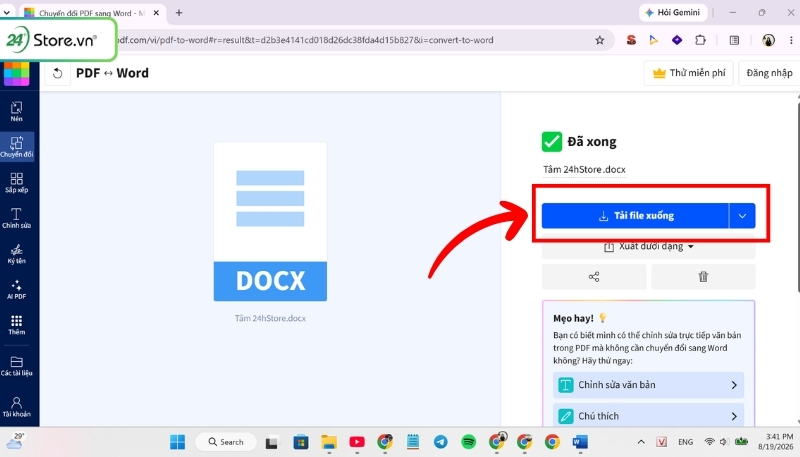Screen dimensions: 800x457
Task: Show more tools via Thêm grid
Action: pyautogui.click(x=16, y=324)
